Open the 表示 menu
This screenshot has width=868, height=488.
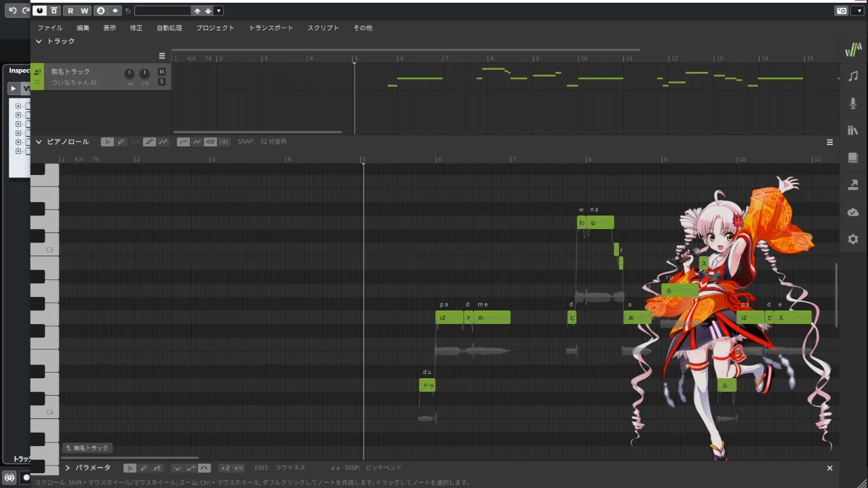pos(109,28)
